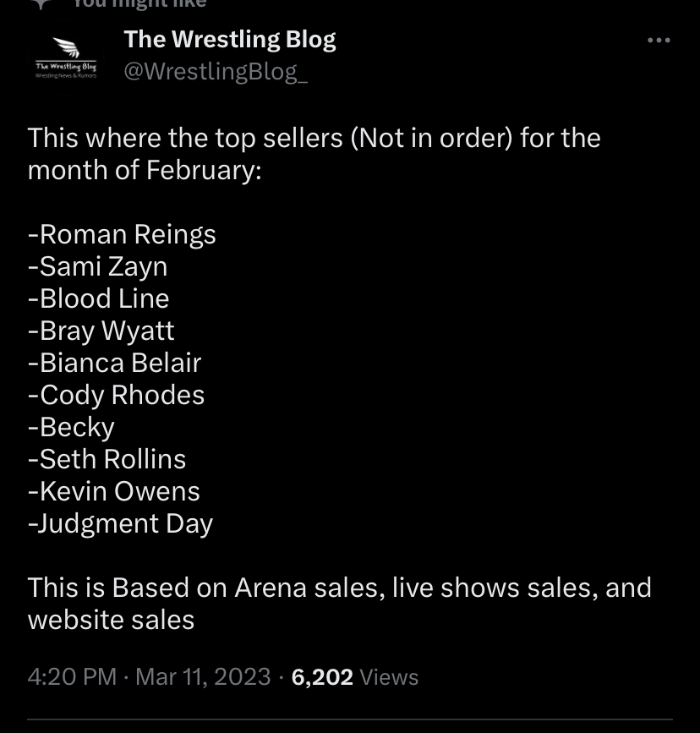Click the @WrestlingBlog_ handle
The height and width of the screenshot is (733, 700).
pos(216,72)
